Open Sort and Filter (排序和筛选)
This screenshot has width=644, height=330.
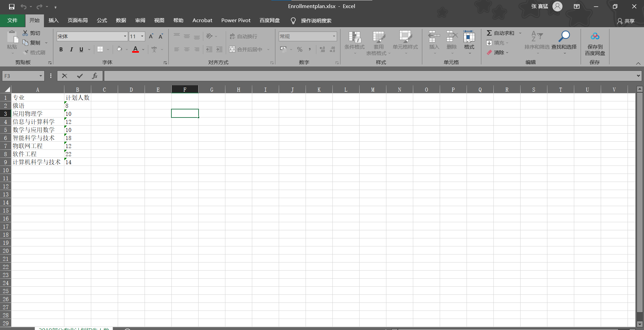537,42
